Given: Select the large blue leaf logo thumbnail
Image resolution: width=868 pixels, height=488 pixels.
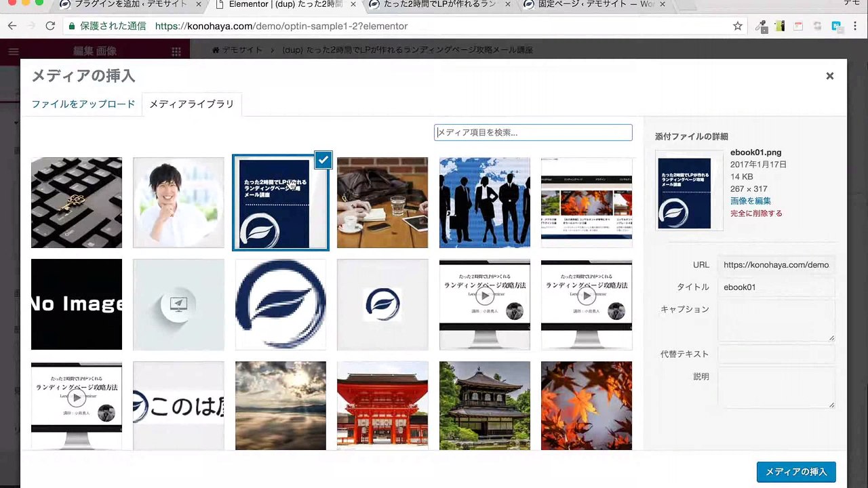Looking at the screenshot, I should tap(281, 304).
